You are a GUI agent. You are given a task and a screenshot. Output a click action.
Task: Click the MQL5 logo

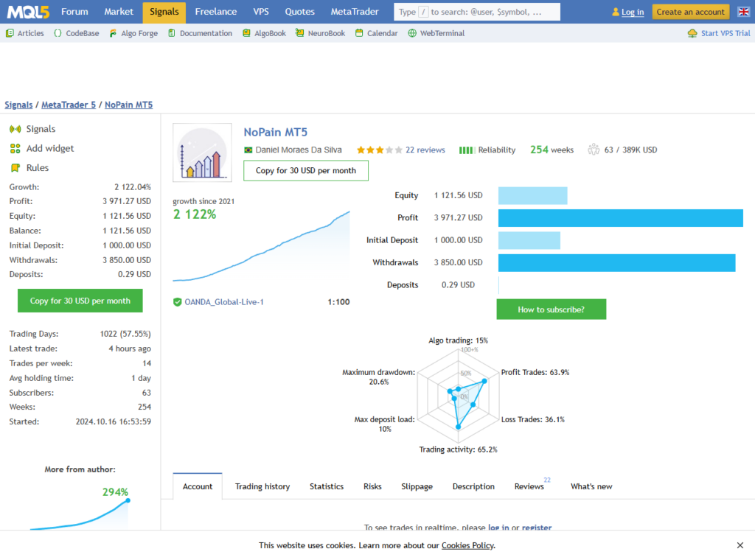click(28, 12)
